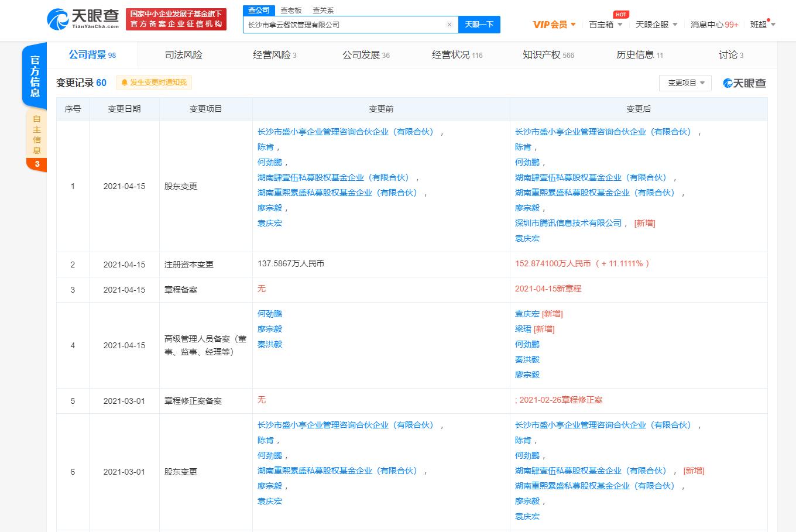Clear the search box with X icon
796x532 pixels.
(x=449, y=25)
